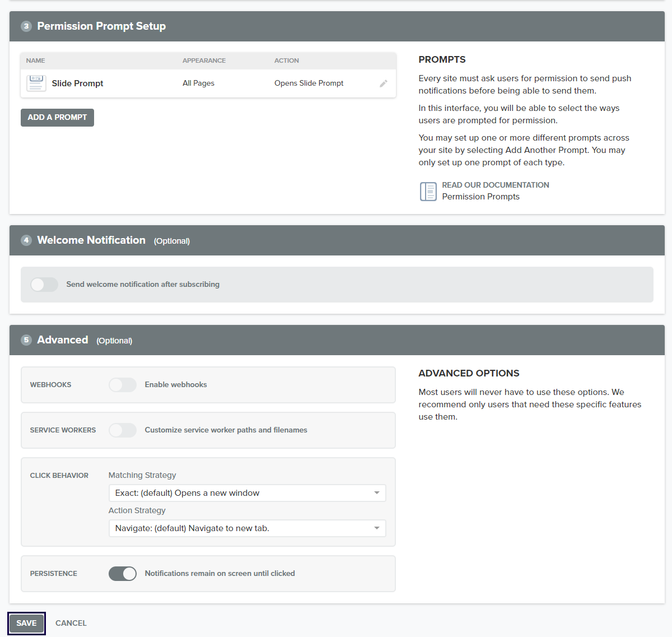672x637 pixels.
Task: Click the Slide Prompt thumbnail icon
Action: point(36,83)
